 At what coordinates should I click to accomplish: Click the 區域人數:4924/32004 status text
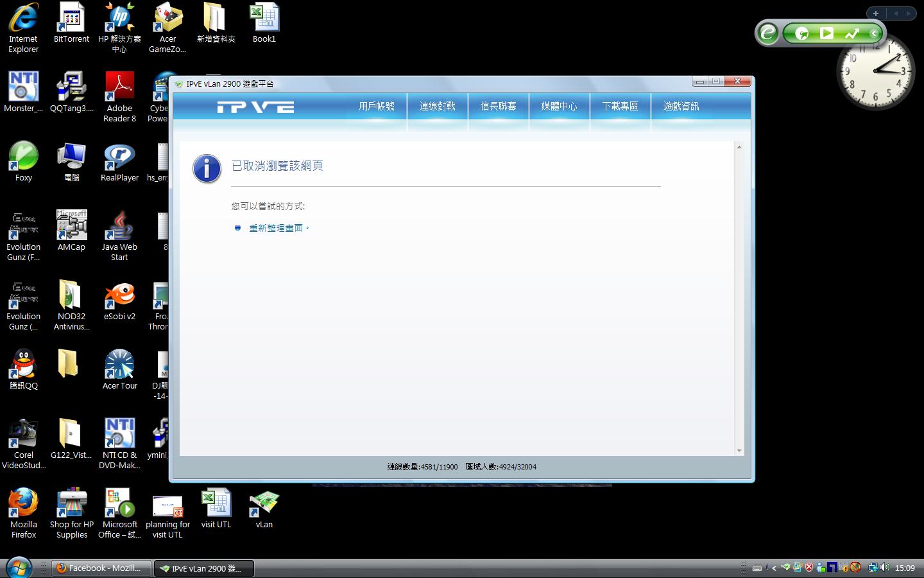501,467
